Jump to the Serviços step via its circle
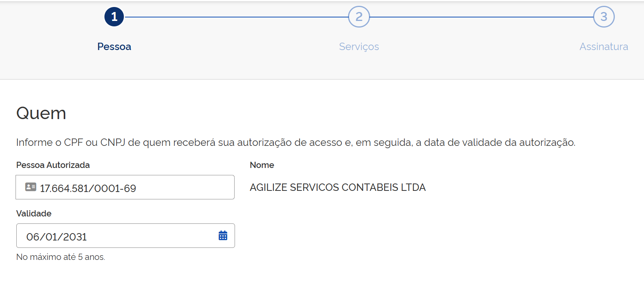644x282 pixels. 359,16
